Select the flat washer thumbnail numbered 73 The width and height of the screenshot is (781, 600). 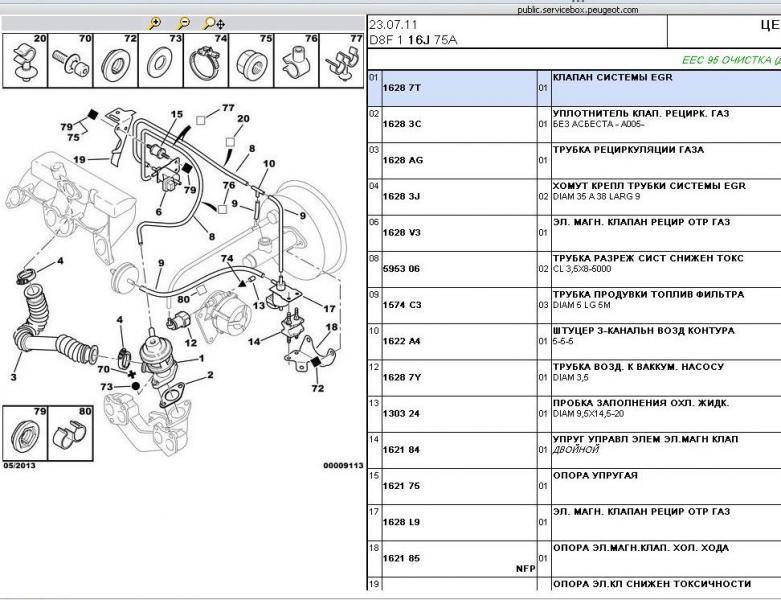[x=160, y=62]
